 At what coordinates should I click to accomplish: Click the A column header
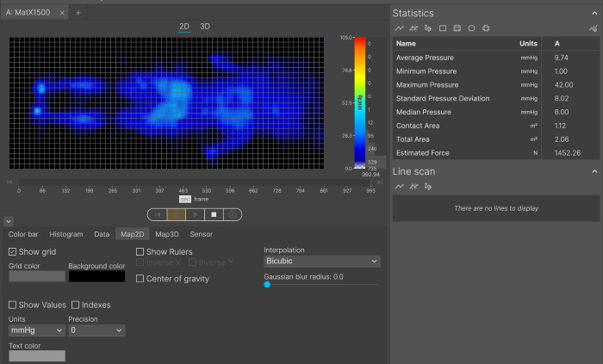[x=556, y=43]
